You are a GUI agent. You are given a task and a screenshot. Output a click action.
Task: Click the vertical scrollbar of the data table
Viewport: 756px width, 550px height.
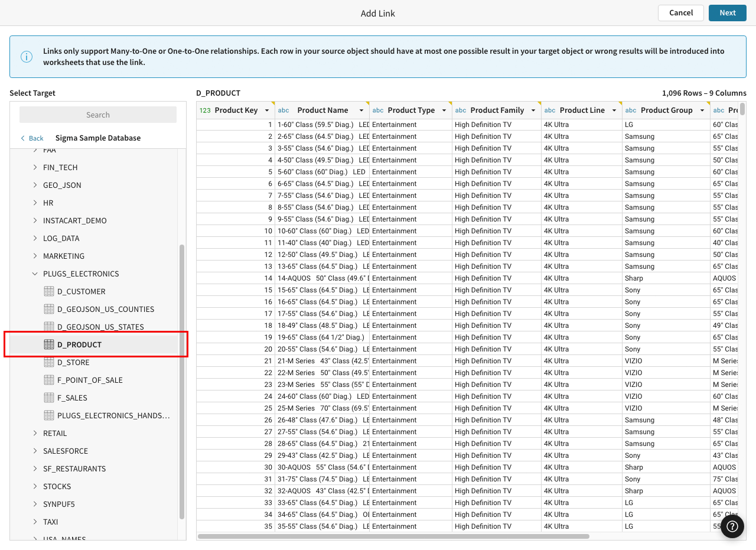tap(742, 109)
